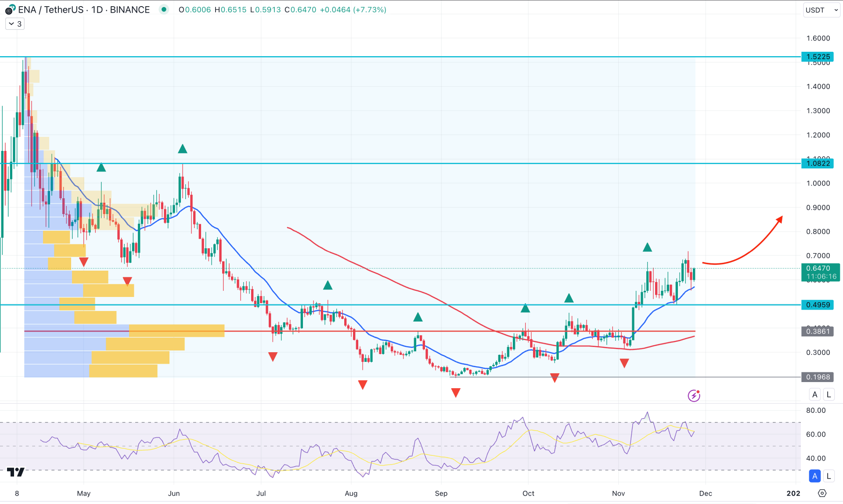Select the 1.5225 price level label
This screenshot has width=843, height=504.
[x=818, y=57]
